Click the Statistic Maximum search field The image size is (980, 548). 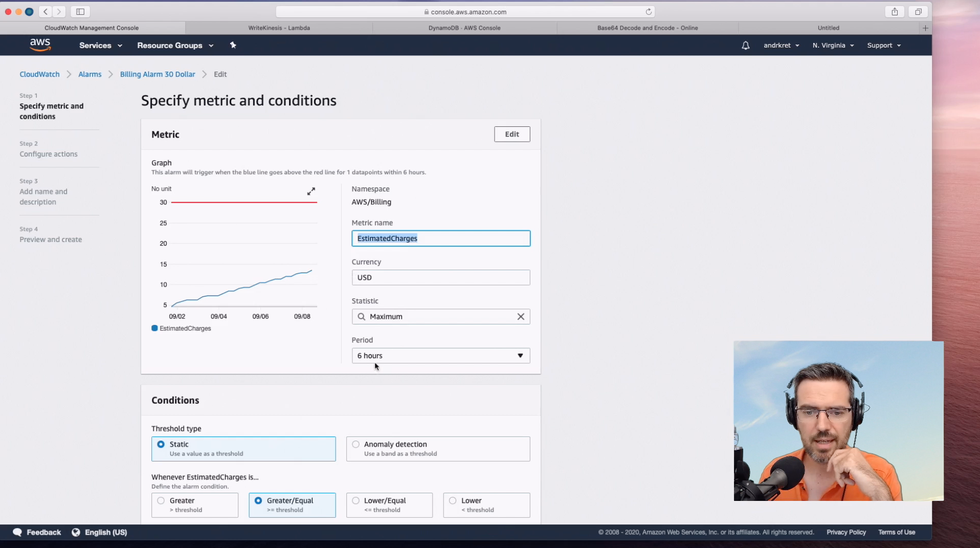(441, 317)
